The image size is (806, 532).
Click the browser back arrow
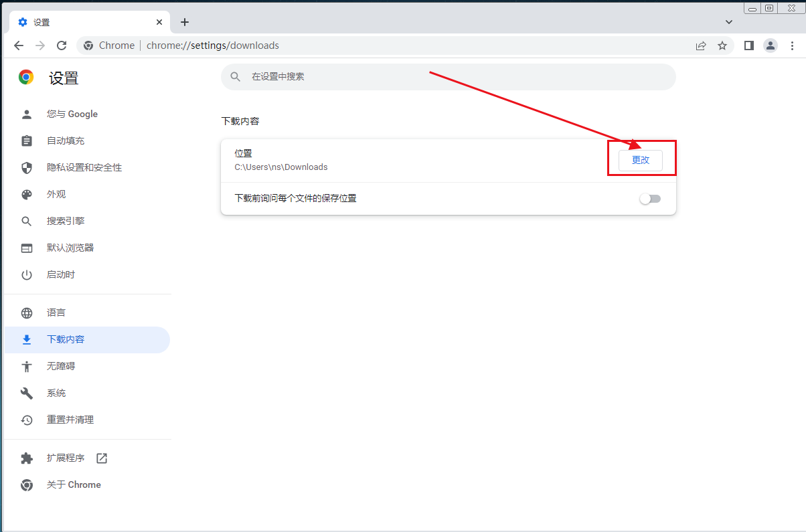click(x=19, y=46)
